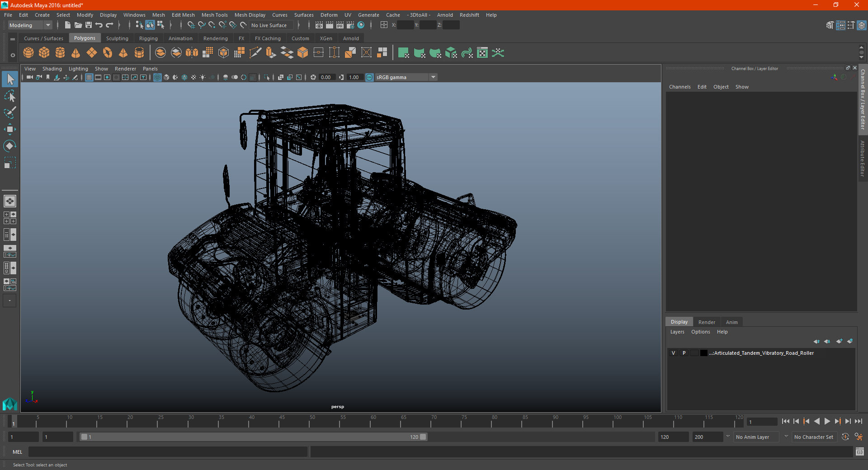Open the Mesh Tools menu
The width and height of the screenshot is (868, 470).
pyautogui.click(x=214, y=15)
